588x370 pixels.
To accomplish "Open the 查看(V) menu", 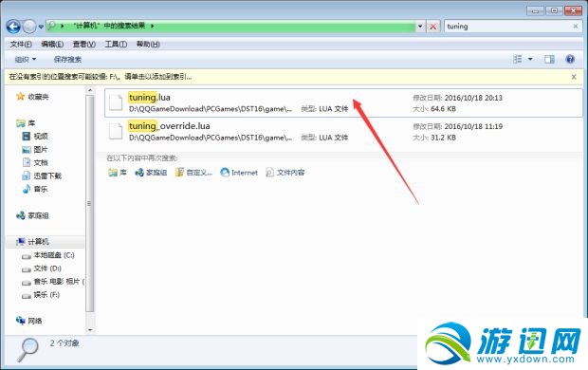I will click(84, 45).
